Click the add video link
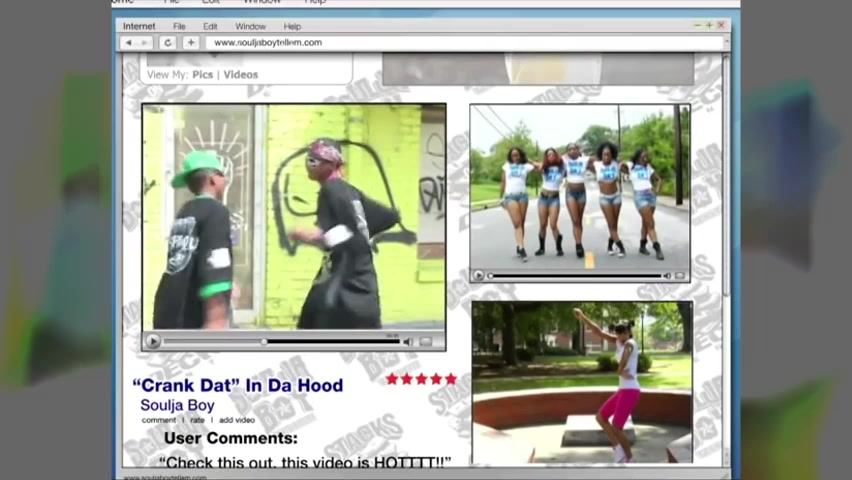The image size is (852, 480). point(237,420)
